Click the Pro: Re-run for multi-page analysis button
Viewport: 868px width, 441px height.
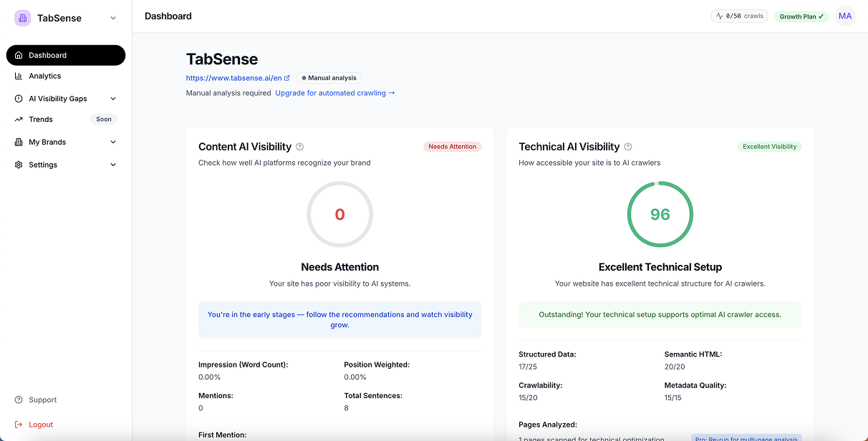tap(747, 438)
